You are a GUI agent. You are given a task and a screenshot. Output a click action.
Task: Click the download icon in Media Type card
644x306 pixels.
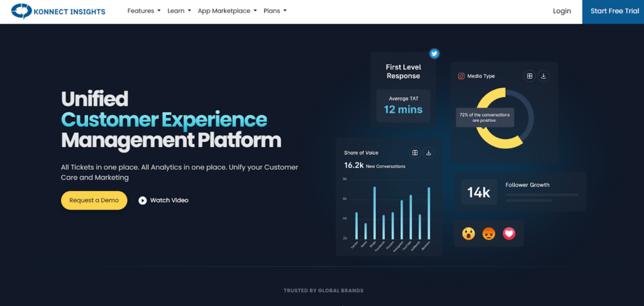(x=544, y=76)
